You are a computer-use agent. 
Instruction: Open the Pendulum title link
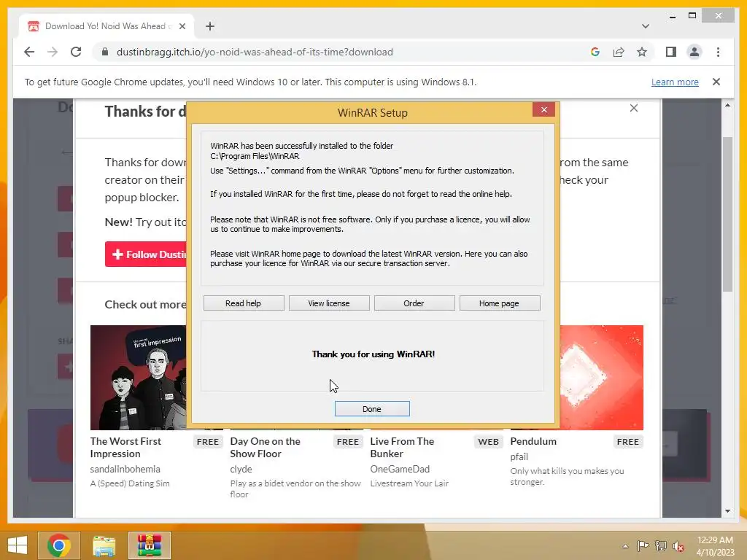click(x=533, y=441)
